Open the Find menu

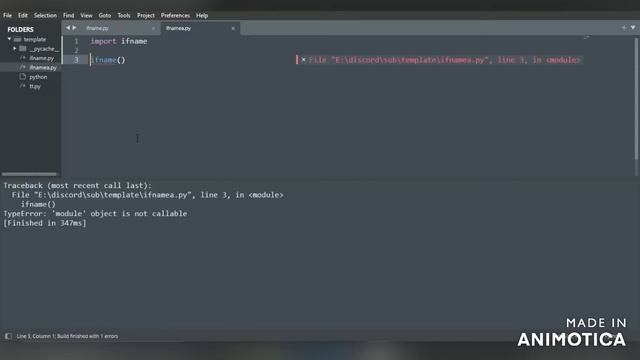click(x=69, y=16)
